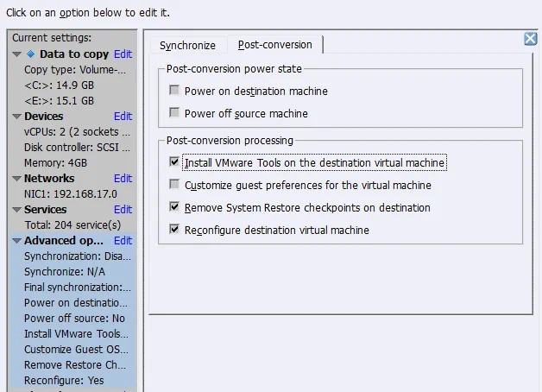
Task: Open Edit link for Data to copy
Action: [123, 54]
